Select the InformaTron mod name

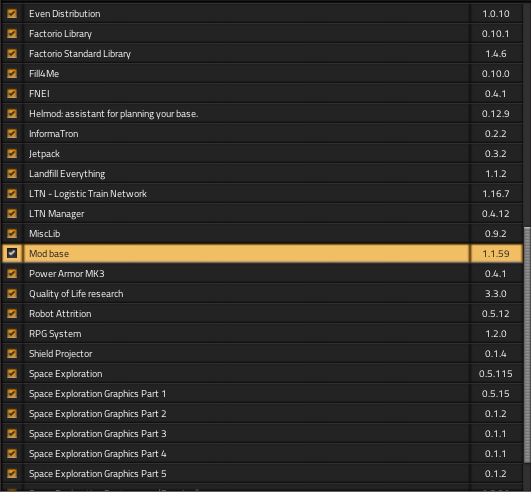tap(54, 133)
